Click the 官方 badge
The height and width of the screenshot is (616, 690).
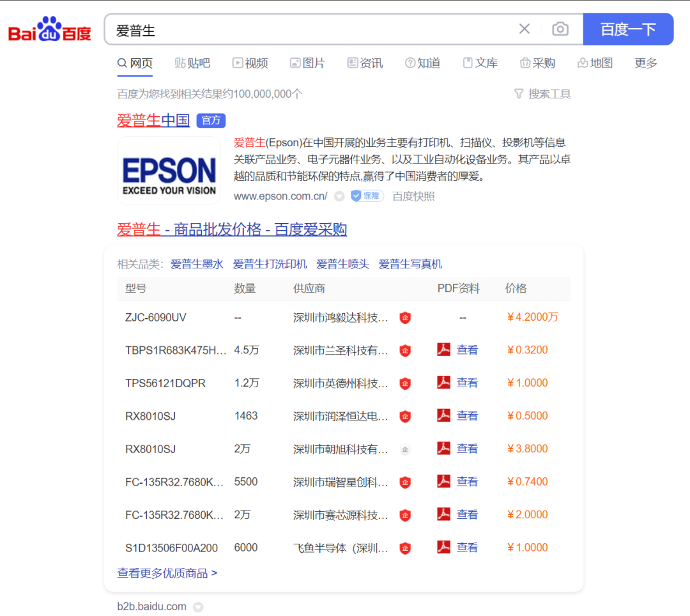pos(211,121)
